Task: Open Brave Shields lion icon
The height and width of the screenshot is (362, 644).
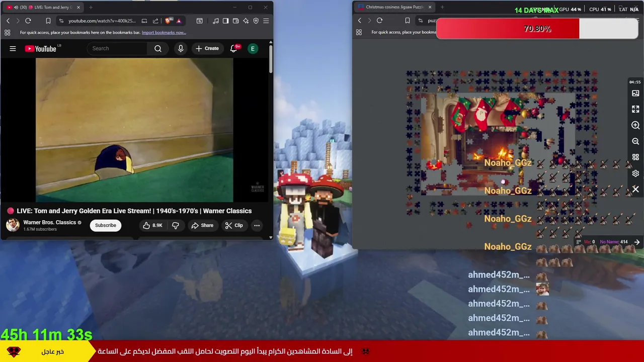Action: pos(168,21)
